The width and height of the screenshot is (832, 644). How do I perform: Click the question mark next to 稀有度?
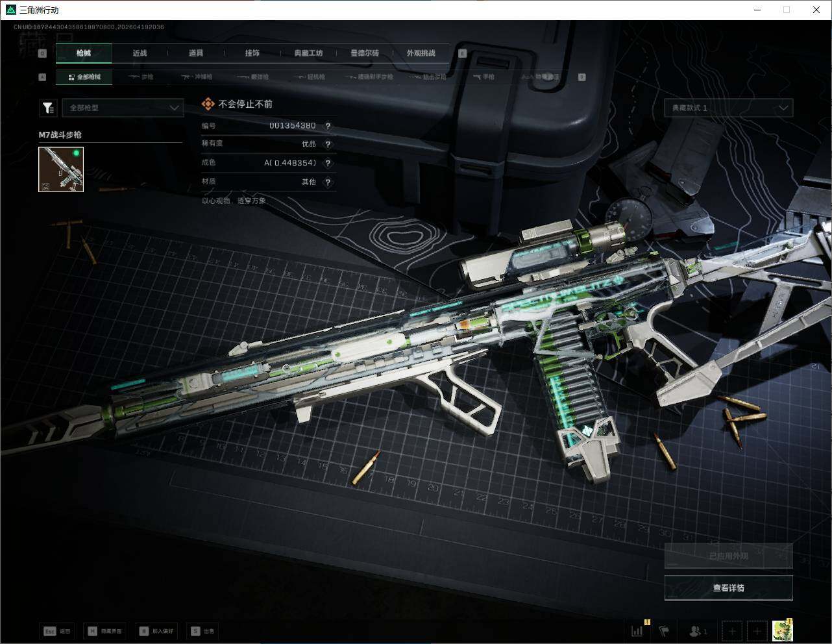328,144
